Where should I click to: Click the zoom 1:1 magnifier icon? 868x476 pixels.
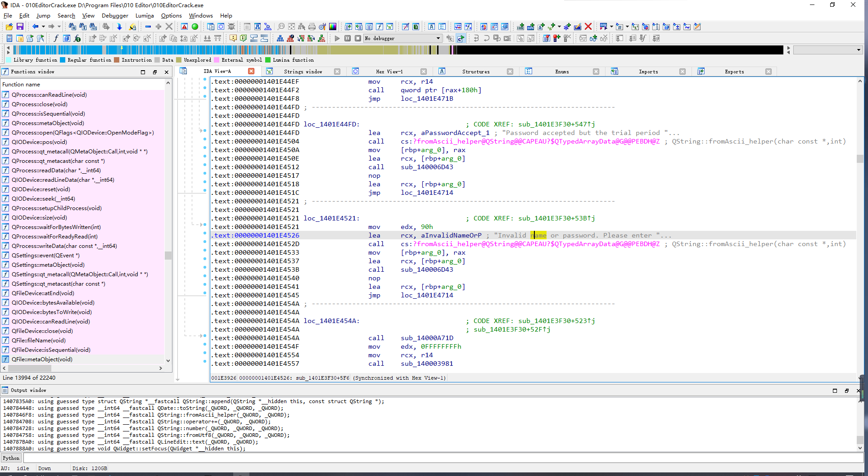click(x=281, y=27)
